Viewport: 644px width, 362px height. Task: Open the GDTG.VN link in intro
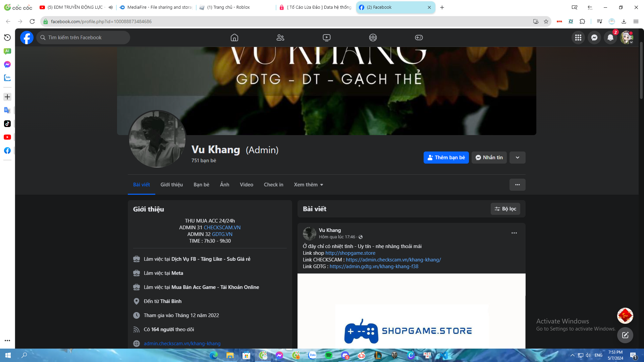click(x=222, y=234)
